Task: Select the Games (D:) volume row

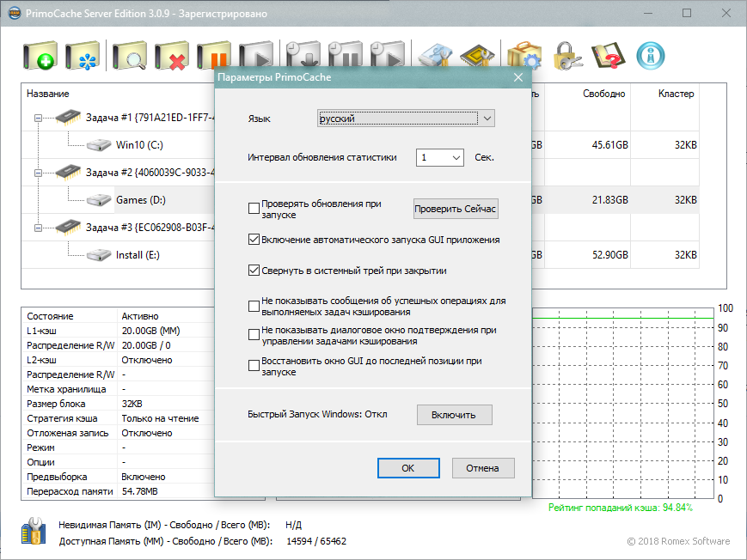Action: point(140,200)
